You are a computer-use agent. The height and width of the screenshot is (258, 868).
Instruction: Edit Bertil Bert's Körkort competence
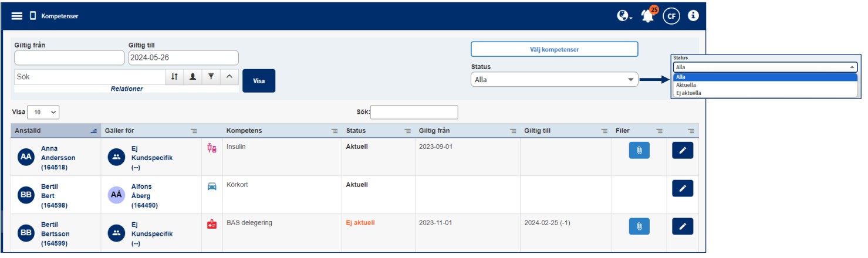tap(683, 188)
